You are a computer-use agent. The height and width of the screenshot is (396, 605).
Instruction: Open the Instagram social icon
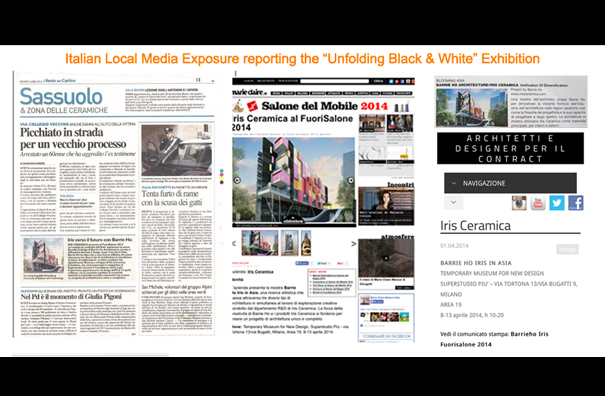pos(519,203)
